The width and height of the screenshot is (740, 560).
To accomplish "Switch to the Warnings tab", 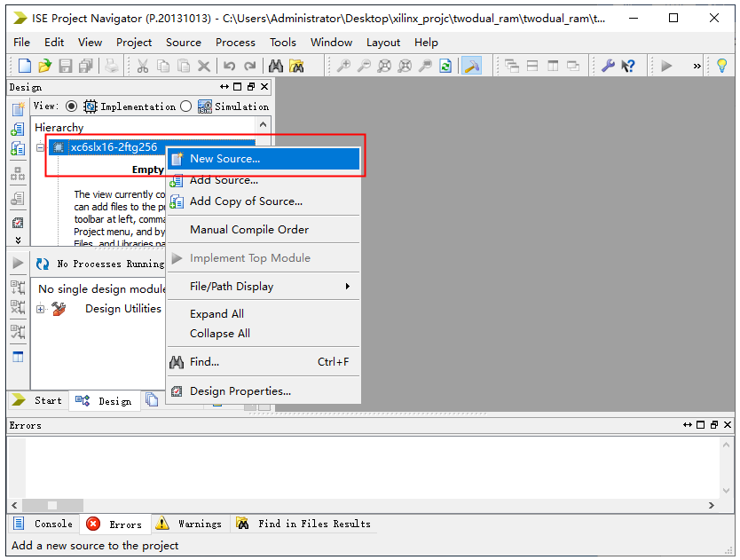I will point(189,524).
